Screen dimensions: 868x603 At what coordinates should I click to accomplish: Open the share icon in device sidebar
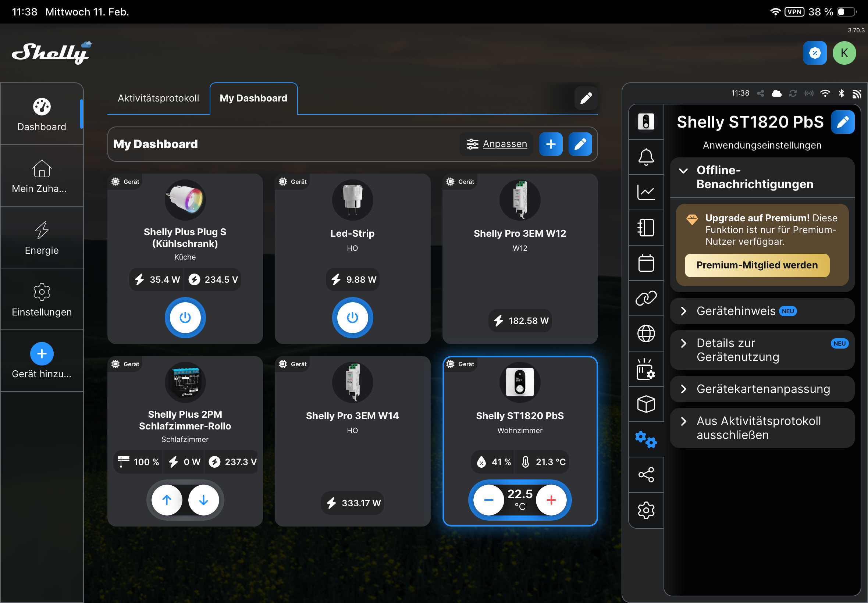click(x=646, y=475)
